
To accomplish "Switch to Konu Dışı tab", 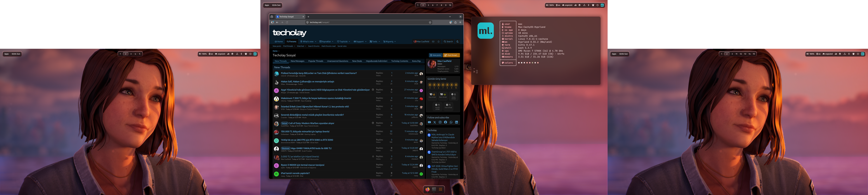I will pos(416,61).
